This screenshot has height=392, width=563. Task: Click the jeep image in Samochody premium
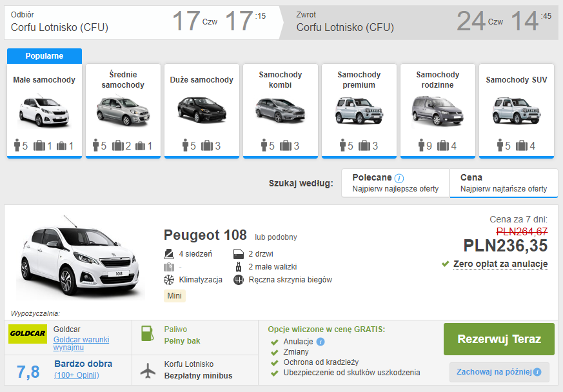(x=359, y=110)
